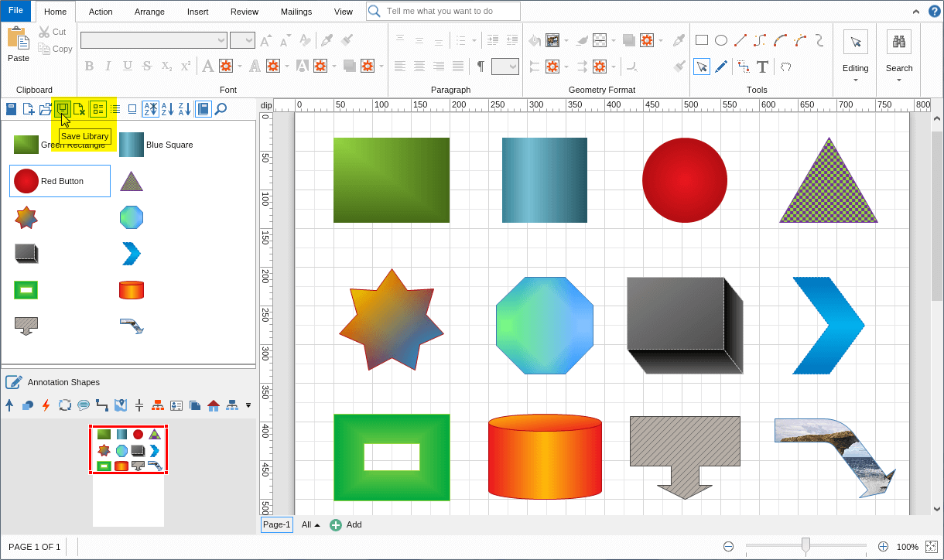Select the Text tool in Tools group
This screenshot has width=944, height=560.
point(762,67)
